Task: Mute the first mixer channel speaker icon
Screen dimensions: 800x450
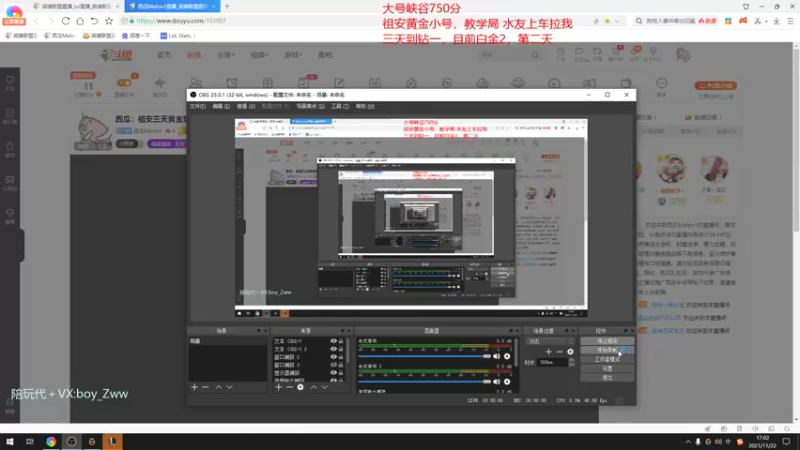Action: click(x=496, y=356)
